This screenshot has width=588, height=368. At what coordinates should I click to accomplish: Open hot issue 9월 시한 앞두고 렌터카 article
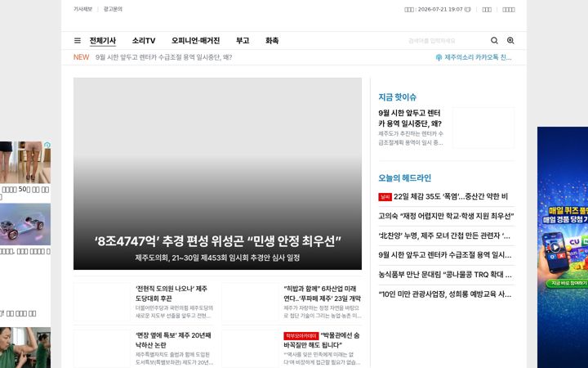410,119
